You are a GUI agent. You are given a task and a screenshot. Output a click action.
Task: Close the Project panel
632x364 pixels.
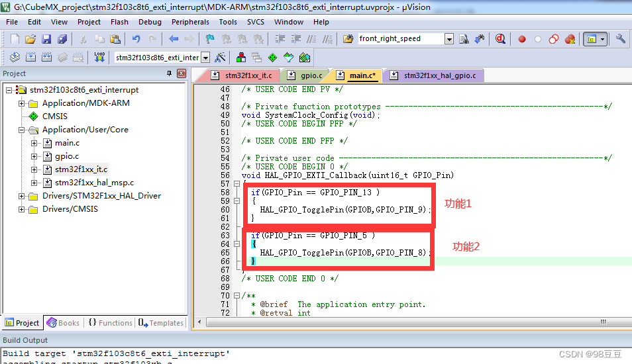tap(182, 73)
